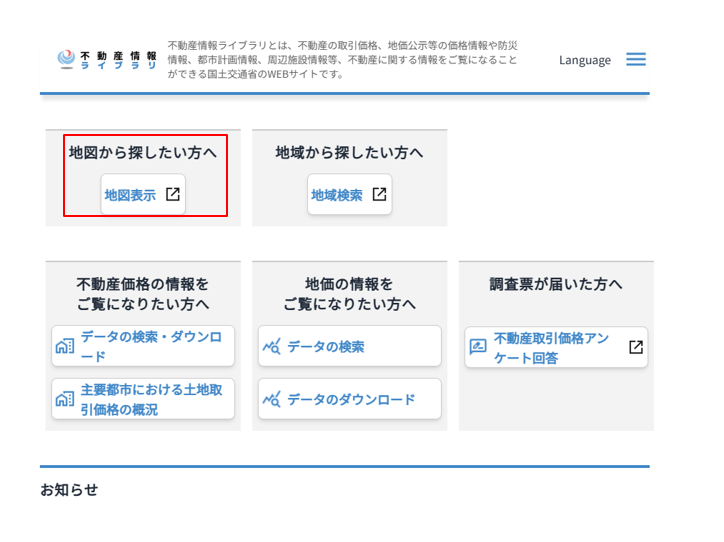Click building icon on 主要都市における土地取引価格の概況
The height and width of the screenshot is (542, 724).
pos(65,399)
